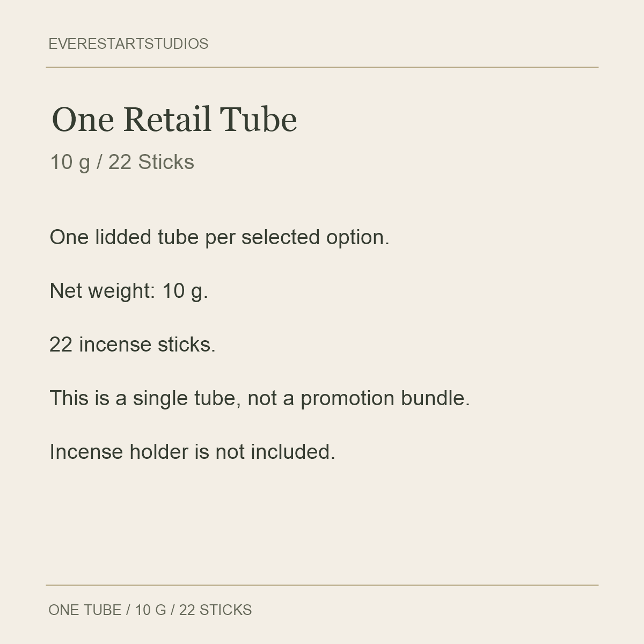Click the word Tube in the heading
The width and height of the screenshot is (644, 644).
point(258,119)
